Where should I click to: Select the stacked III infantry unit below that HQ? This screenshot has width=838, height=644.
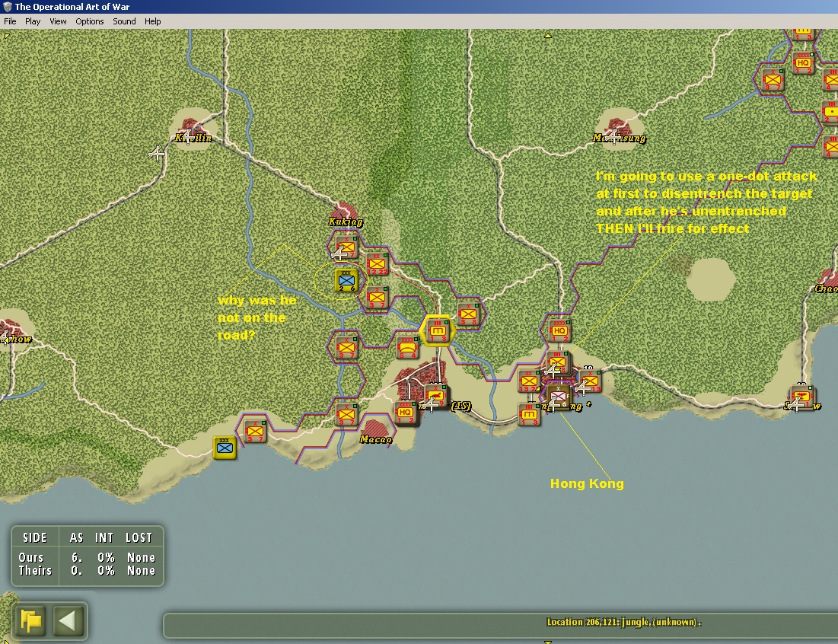557,362
